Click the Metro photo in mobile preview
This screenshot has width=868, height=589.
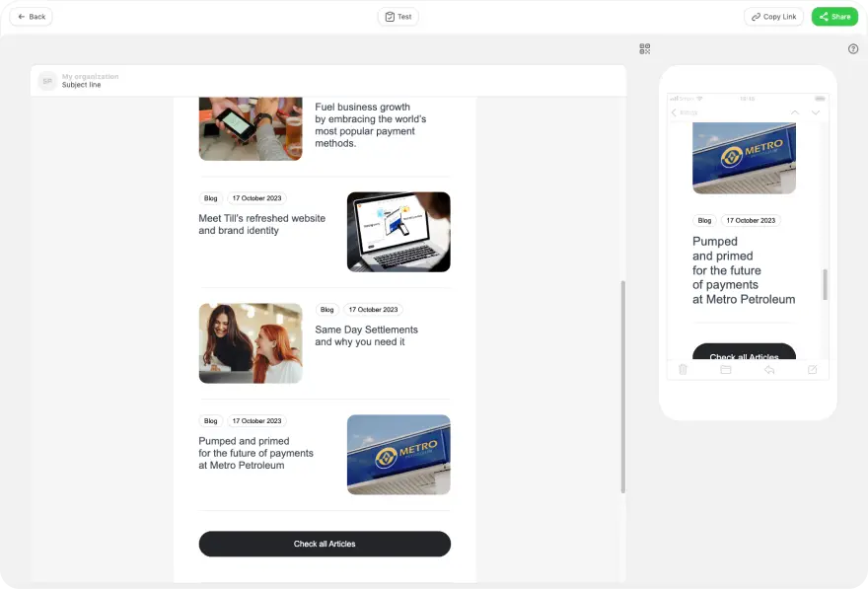(744, 158)
